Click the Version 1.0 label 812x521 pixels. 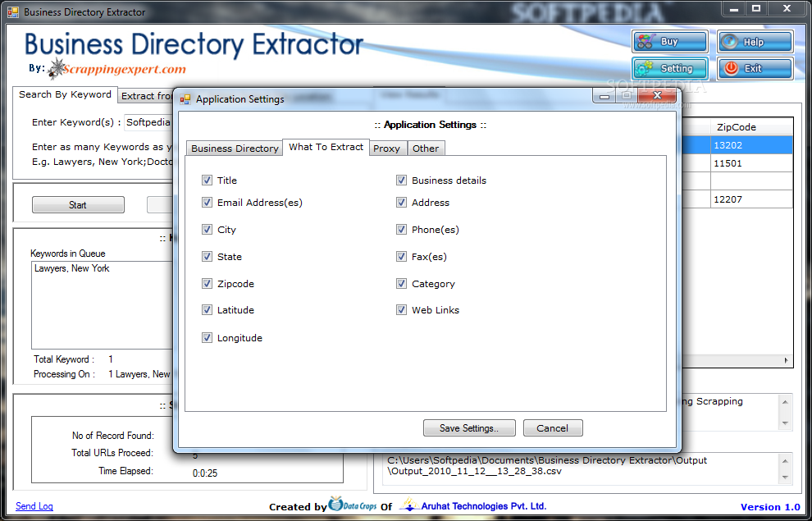point(770,507)
